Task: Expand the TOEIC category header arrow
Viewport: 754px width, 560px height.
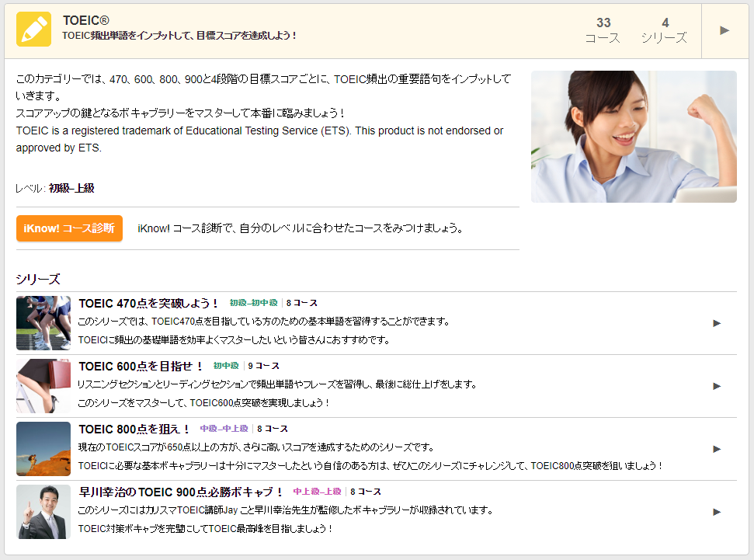Action: [x=724, y=31]
